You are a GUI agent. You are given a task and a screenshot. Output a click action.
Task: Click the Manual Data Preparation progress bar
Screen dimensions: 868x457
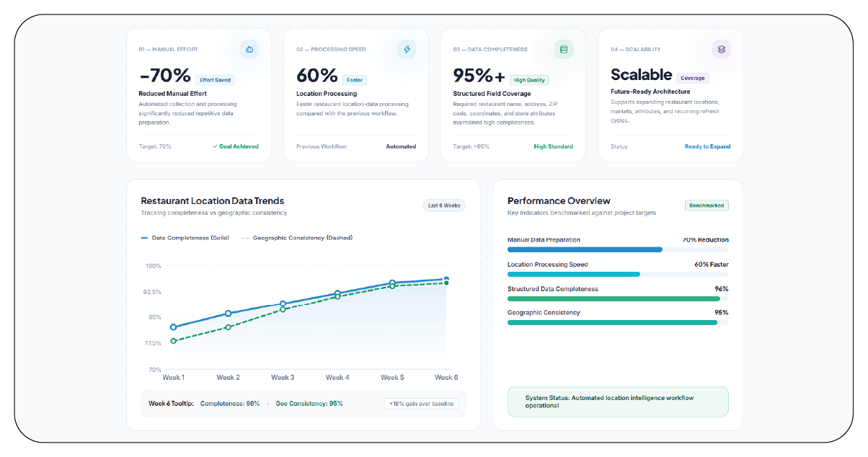618,249
